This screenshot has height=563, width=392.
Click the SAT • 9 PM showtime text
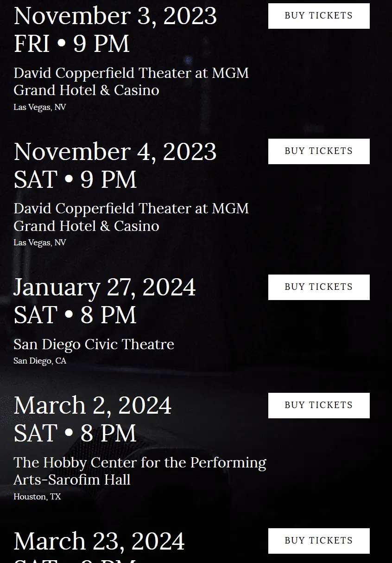(75, 180)
